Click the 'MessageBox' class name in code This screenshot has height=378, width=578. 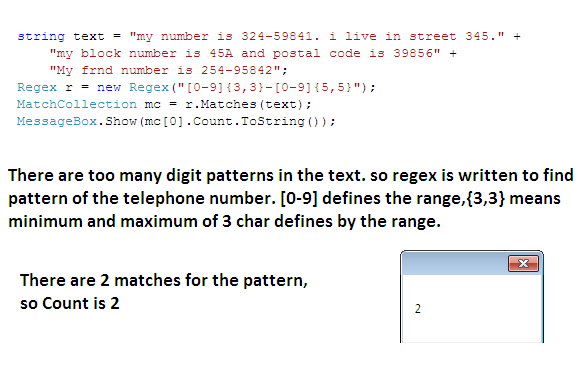(57, 121)
